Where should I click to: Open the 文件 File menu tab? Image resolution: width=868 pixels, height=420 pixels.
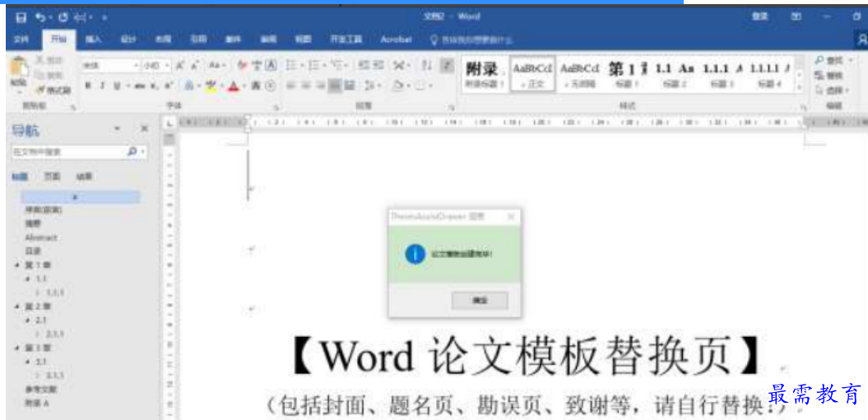(x=21, y=39)
